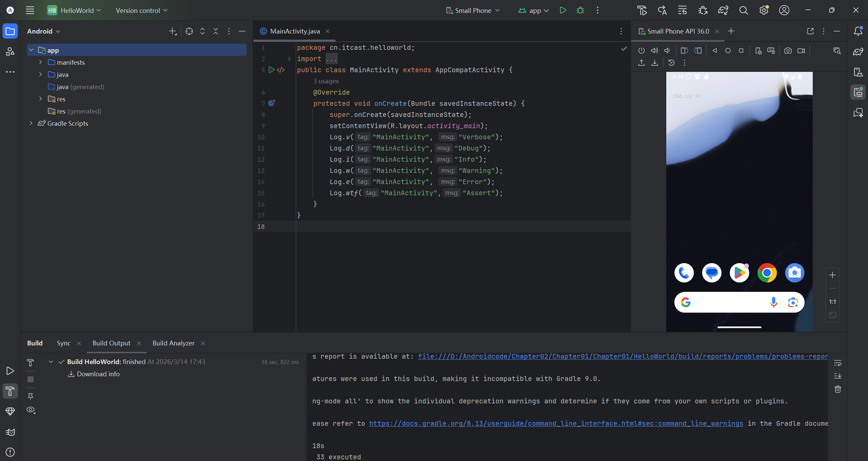Clear build output with the trash icon
This screenshot has height=461, width=868.
837,389
